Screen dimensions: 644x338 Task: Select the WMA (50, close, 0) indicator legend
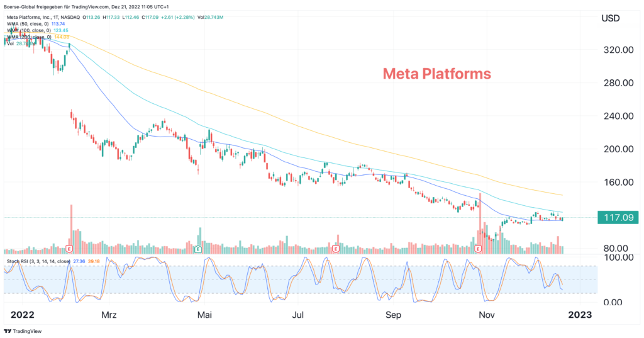click(28, 24)
